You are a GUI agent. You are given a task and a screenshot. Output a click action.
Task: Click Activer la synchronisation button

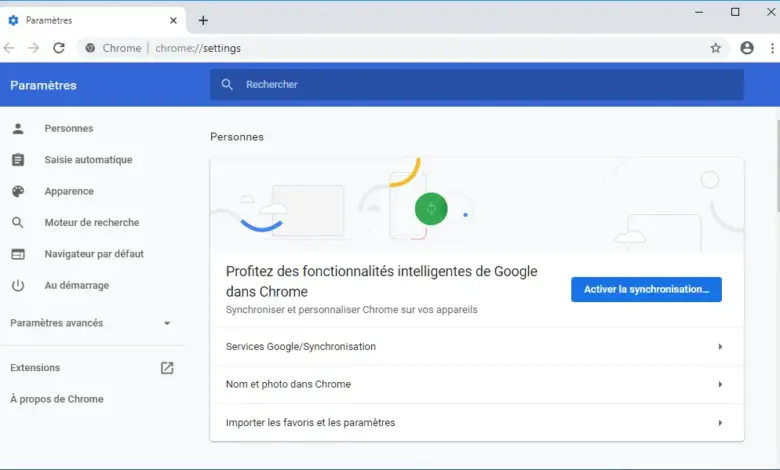click(x=646, y=289)
